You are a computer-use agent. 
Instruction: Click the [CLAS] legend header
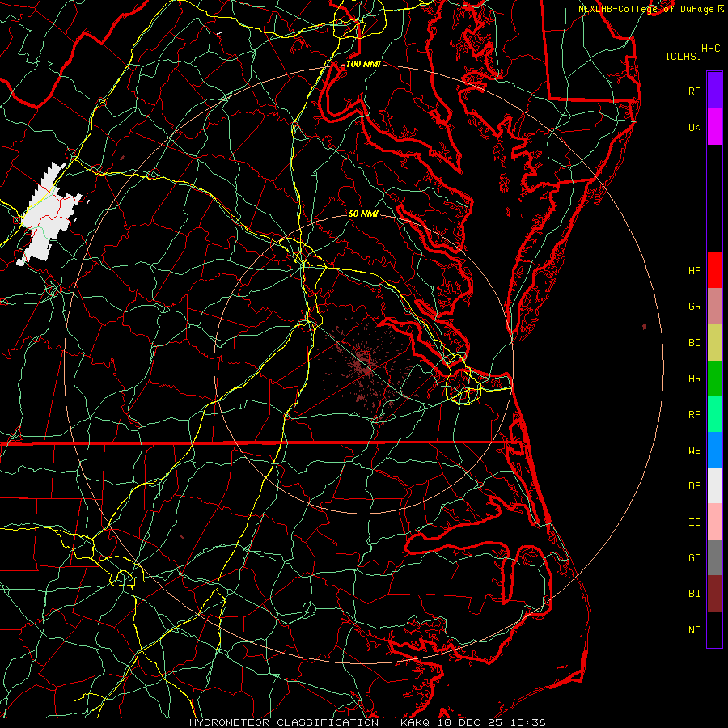coord(684,56)
